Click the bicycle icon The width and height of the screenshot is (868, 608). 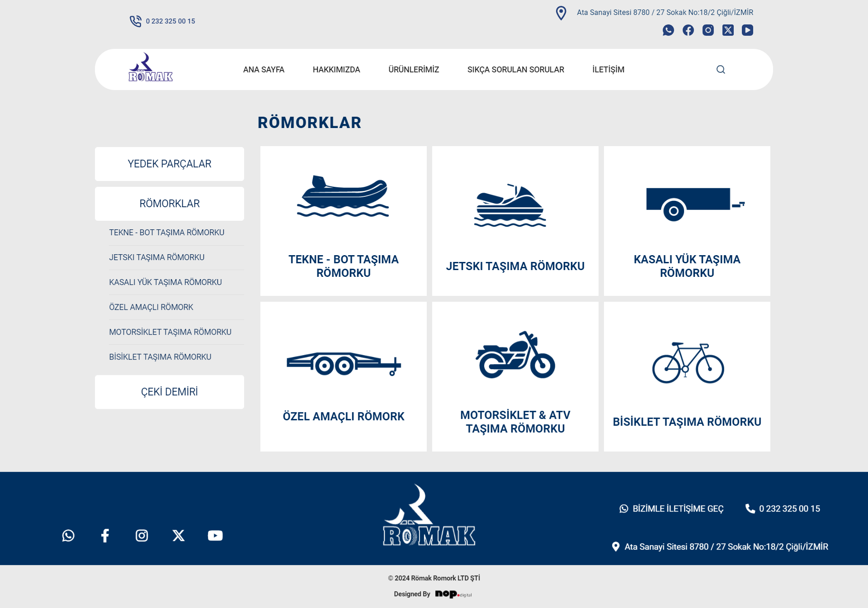688,362
